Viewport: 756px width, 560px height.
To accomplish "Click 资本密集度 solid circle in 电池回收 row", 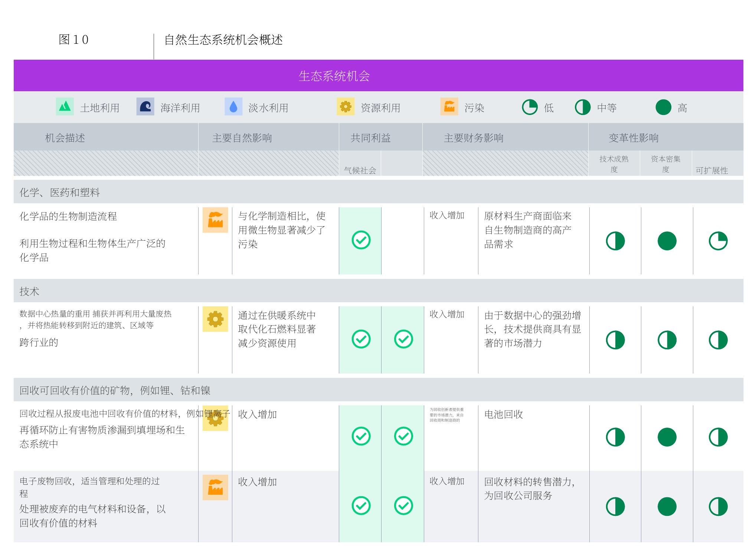I will click(x=667, y=437).
